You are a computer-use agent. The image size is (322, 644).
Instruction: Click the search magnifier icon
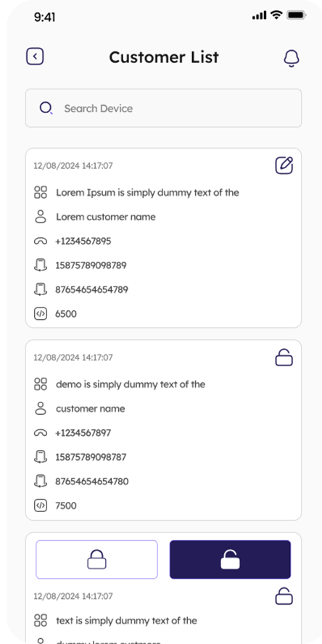pyautogui.click(x=46, y=108)
